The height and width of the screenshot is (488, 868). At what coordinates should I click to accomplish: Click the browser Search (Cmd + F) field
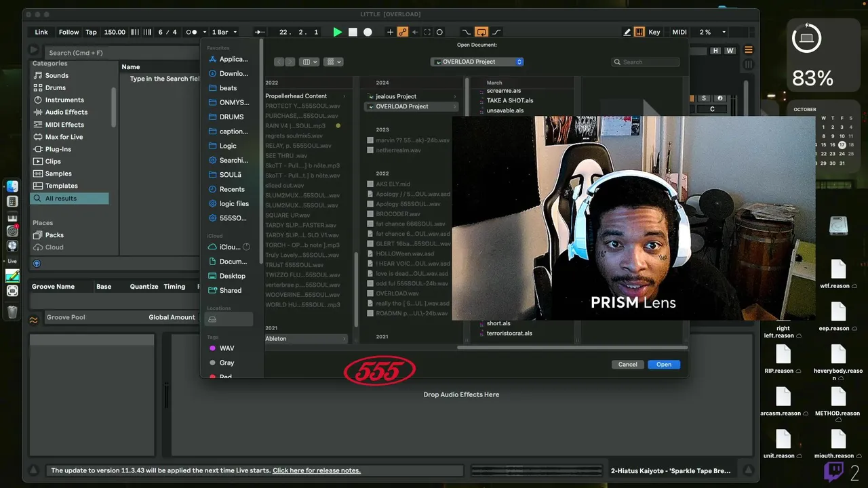pyautogui.click(x=122, y=52)
